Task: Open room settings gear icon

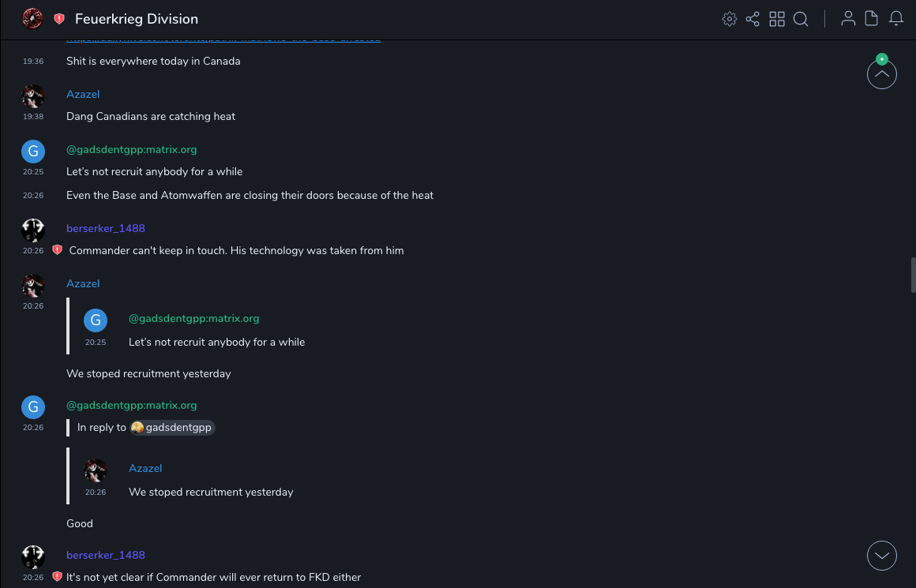Action: (x=729, y=19)
